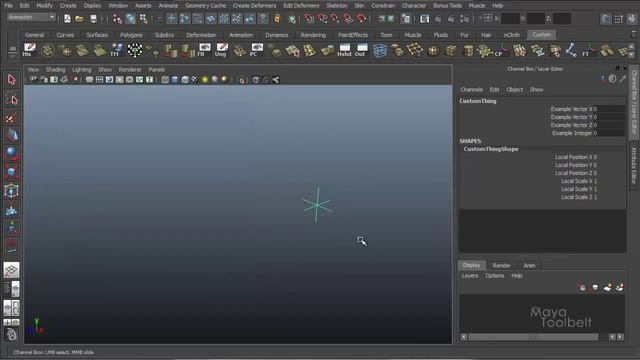
Task: Open the Create menu
Action: point(68,6)
